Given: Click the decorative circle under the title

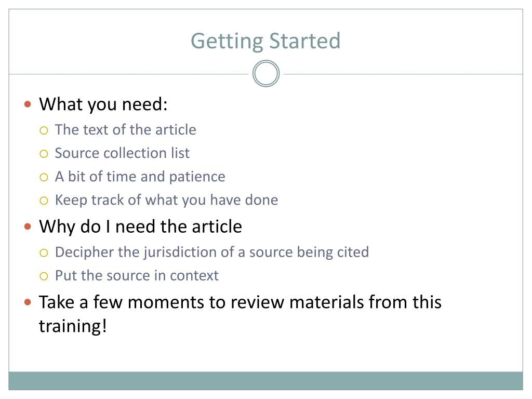Looking at the screenshot, I should [x=266, y=74].
